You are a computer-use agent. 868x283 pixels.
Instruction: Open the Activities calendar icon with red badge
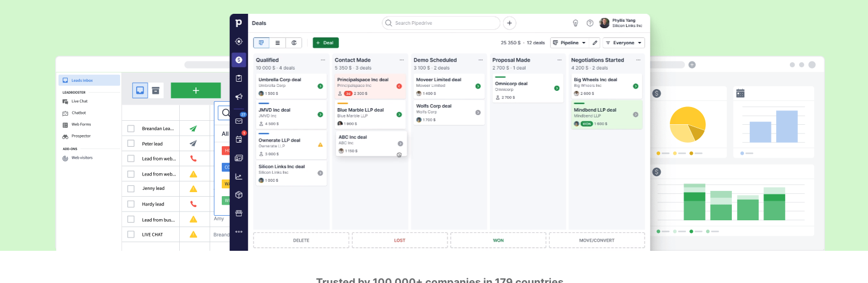click(239, 139)
